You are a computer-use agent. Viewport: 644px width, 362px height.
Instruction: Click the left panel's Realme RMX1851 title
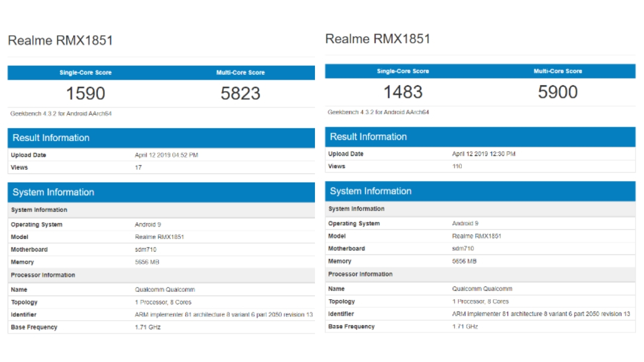[x=60, y=41]
